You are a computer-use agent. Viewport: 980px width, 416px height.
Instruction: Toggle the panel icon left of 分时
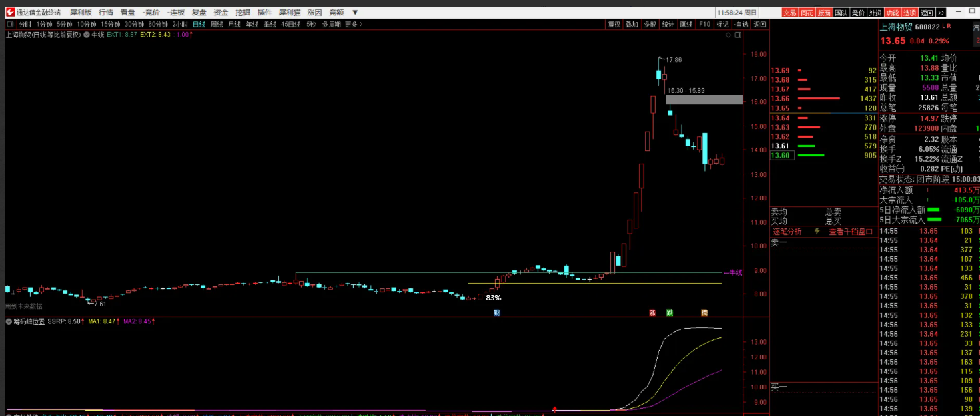point(11,24)
